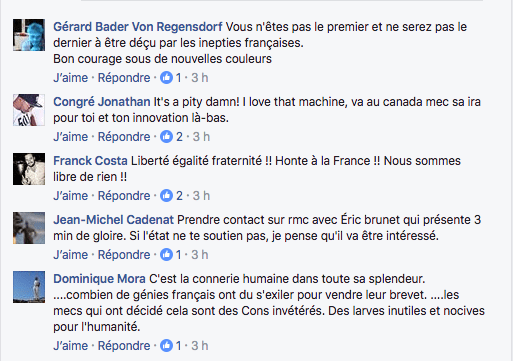Open Dominique Mora's profile picture
Viewport: 513px width, 361px height.
coord(29,287)
